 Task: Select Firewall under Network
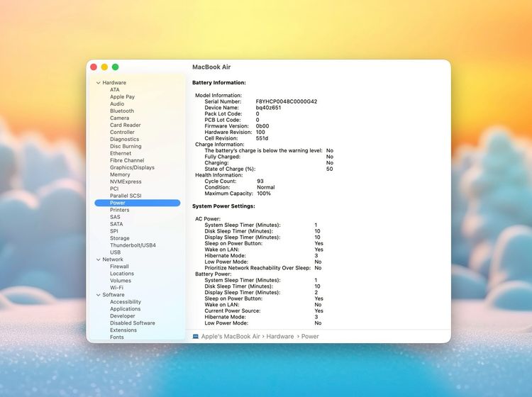[x=119, y=267]
